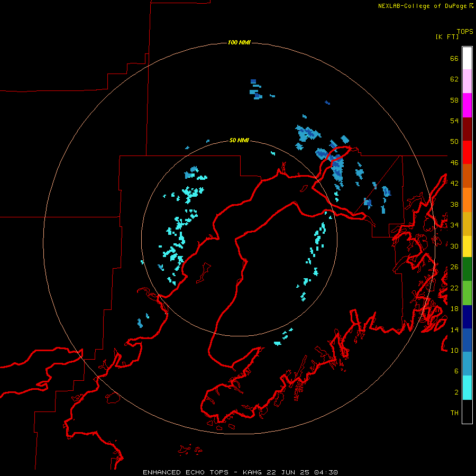Click the 38 legend value label

click(x=454, y=204)
